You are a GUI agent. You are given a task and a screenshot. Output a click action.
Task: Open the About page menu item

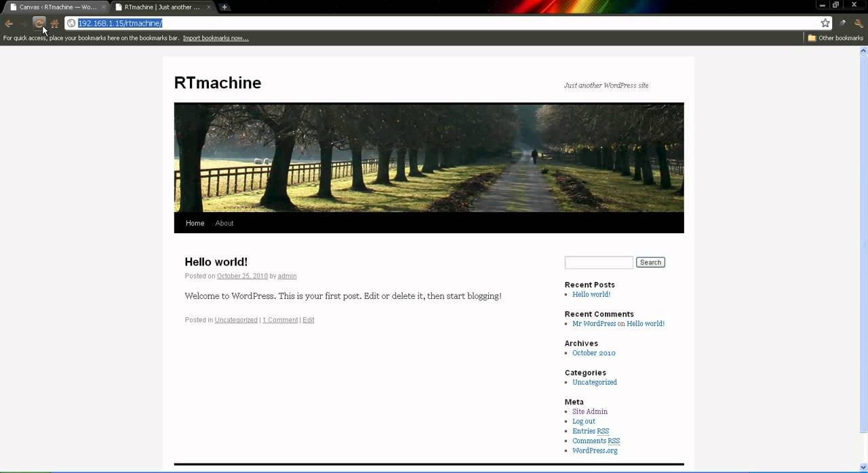point(224,223)
